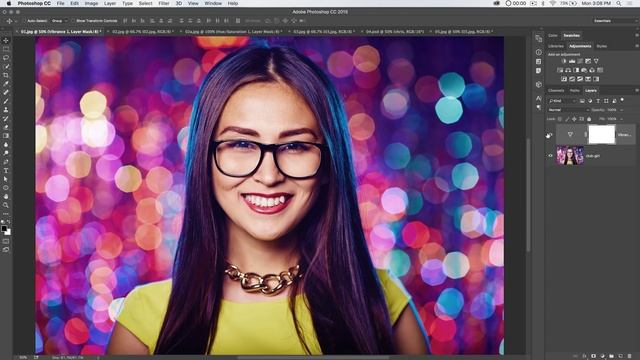
Task: Select the Gradient tool
Action: coord(6,136)
